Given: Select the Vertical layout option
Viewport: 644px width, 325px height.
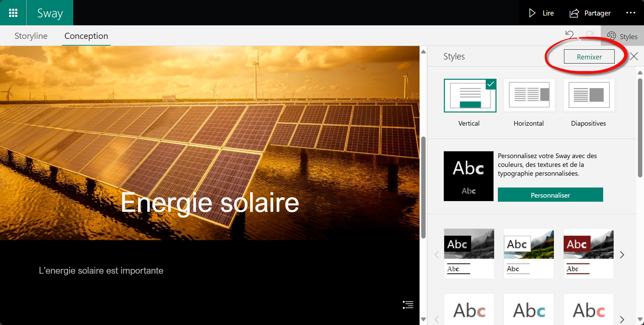Looking at the screenshot, I should click(x=470, y=96).
